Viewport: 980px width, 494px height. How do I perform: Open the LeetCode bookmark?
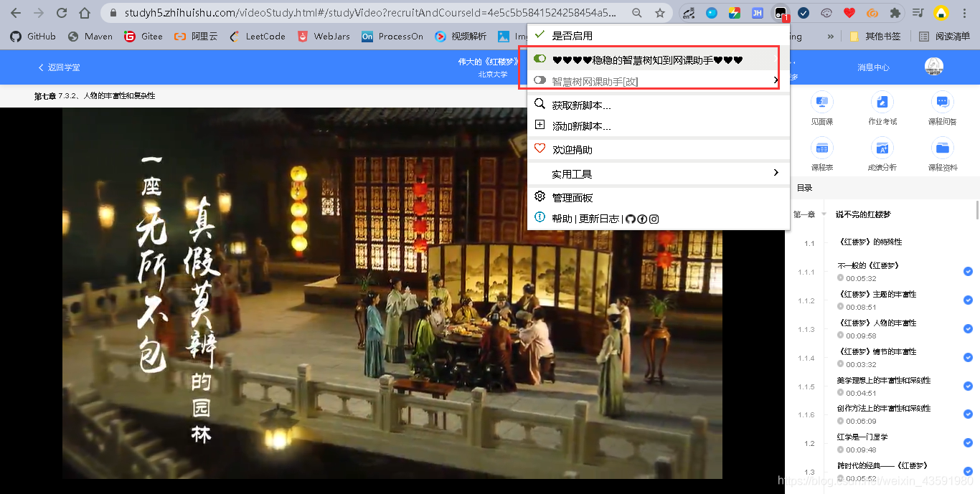tap(257, 36)
